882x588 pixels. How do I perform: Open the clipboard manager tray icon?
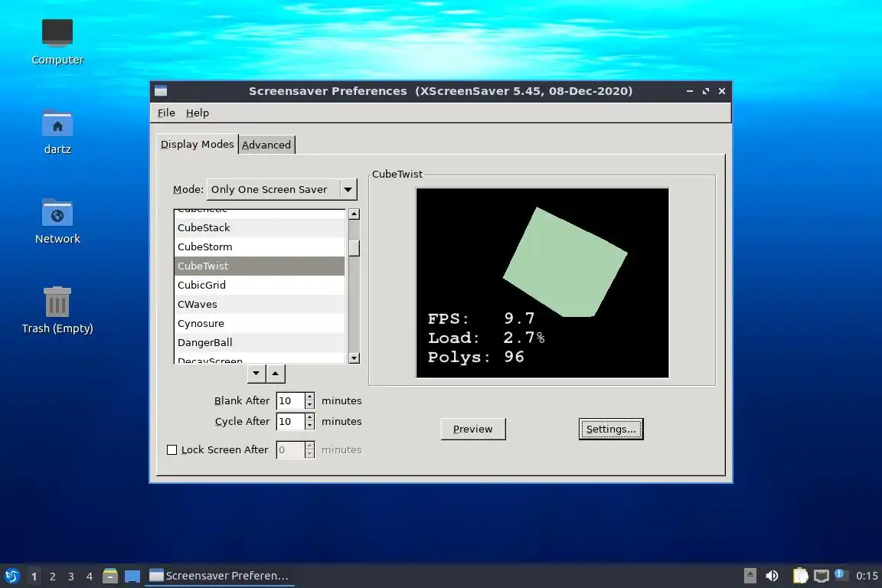point(800,576)
